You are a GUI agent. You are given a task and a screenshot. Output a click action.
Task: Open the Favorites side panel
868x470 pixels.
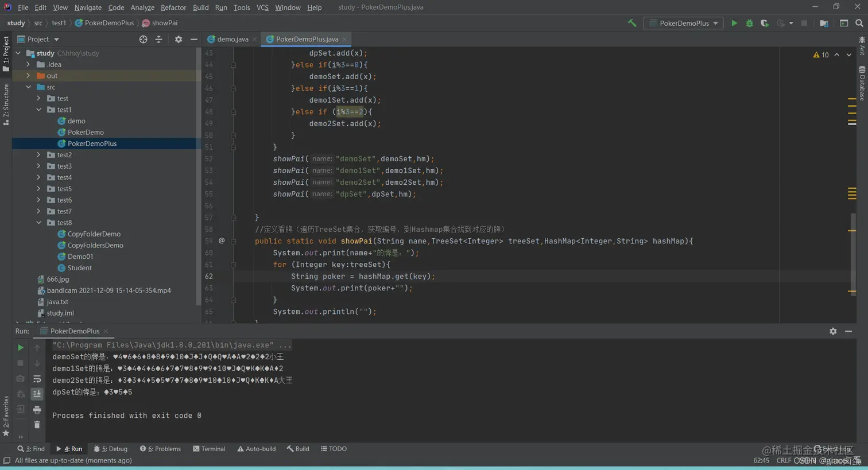(x=6, y=416)
